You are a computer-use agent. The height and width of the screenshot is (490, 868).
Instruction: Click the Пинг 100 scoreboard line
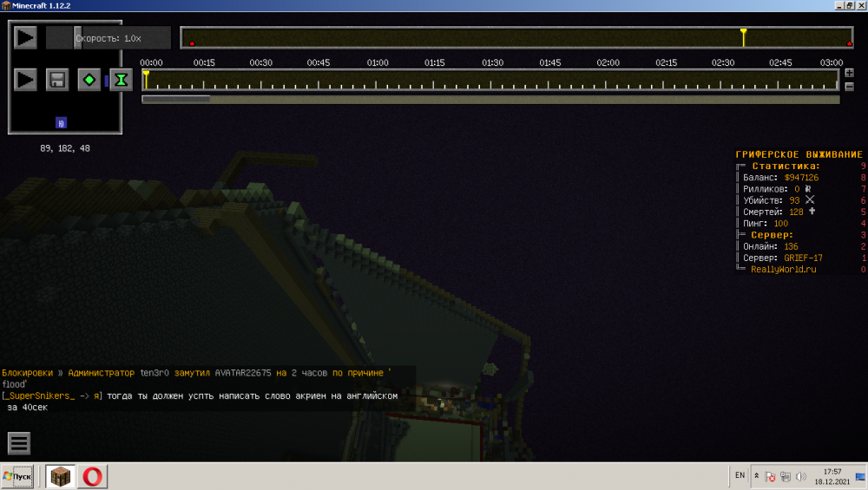pos(765,224)
